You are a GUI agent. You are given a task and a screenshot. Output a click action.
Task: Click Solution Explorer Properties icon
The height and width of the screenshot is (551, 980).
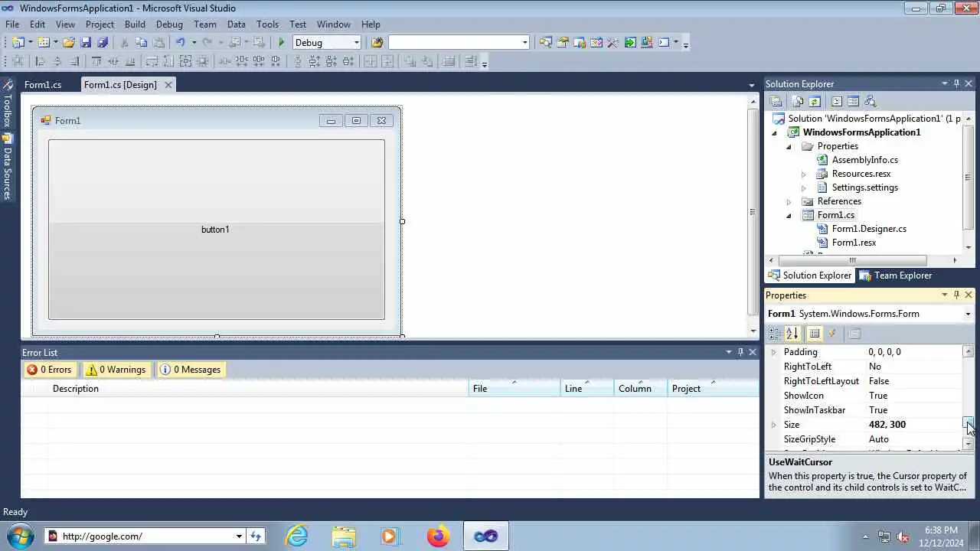[x=776, y=101]
